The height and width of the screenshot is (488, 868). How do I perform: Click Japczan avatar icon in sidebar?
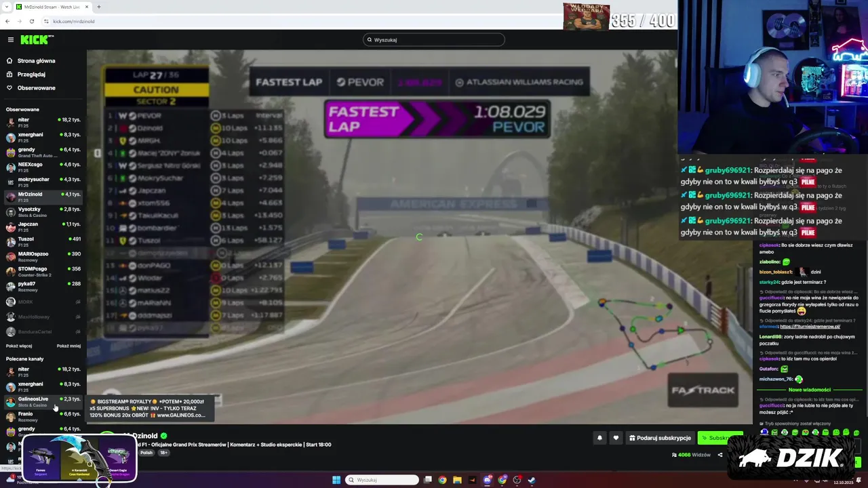[11, 227]
